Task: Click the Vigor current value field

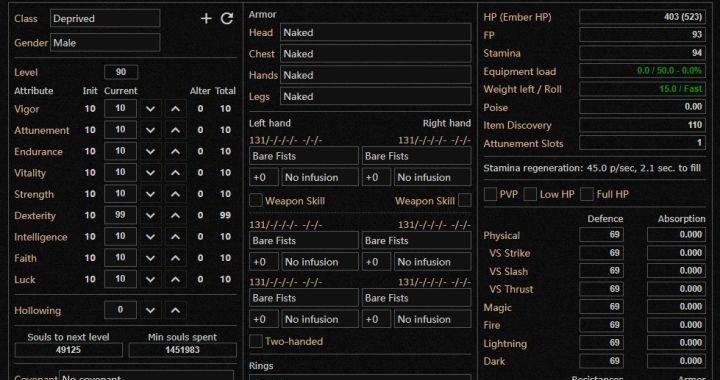Action: pos(120,109)
